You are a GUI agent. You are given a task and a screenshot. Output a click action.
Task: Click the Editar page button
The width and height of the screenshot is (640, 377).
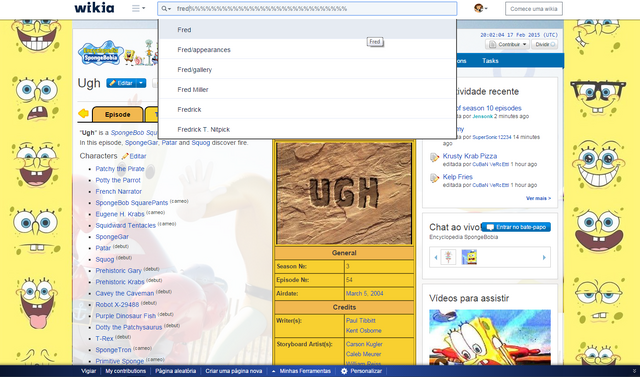[x=121, y=83]
